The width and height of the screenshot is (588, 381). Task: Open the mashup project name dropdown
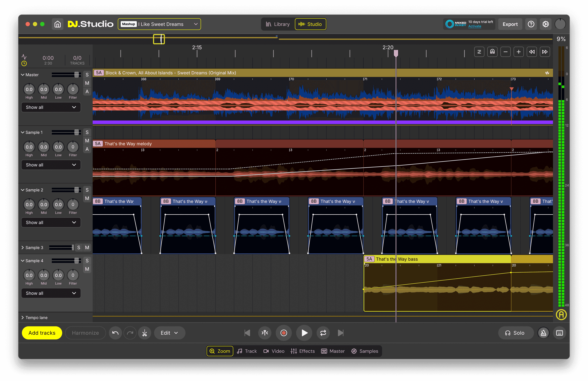(x=159, y=24)
